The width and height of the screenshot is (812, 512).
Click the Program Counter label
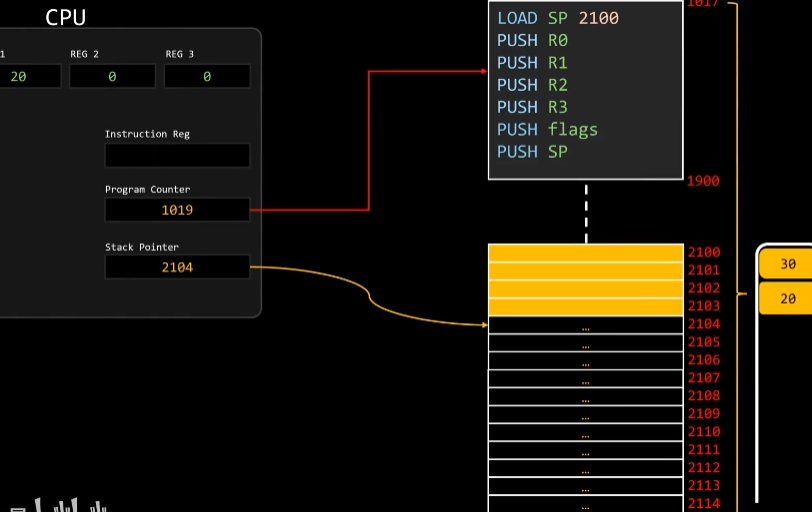(148, 189)
